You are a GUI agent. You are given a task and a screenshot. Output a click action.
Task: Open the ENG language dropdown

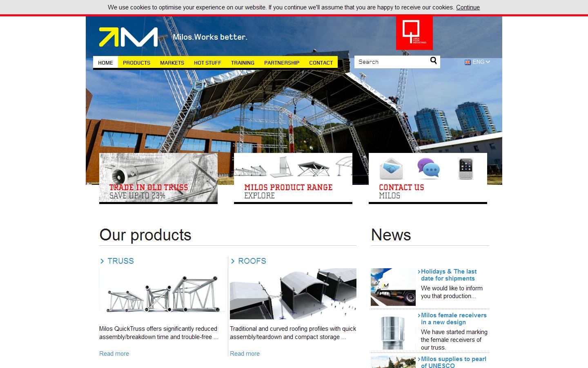click(x=480, y=62)
